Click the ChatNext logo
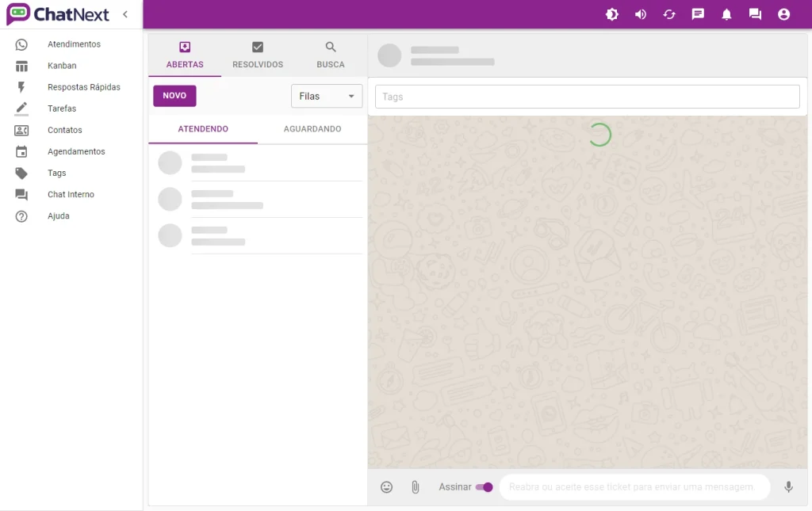Screen dimensions: 812x511 (x=58, y=14)
